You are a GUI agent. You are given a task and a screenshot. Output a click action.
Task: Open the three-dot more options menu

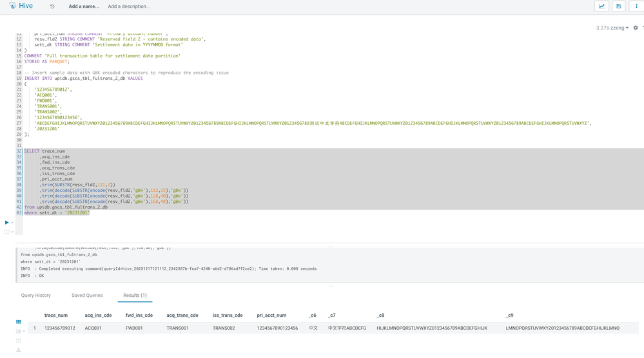(636, 6)
